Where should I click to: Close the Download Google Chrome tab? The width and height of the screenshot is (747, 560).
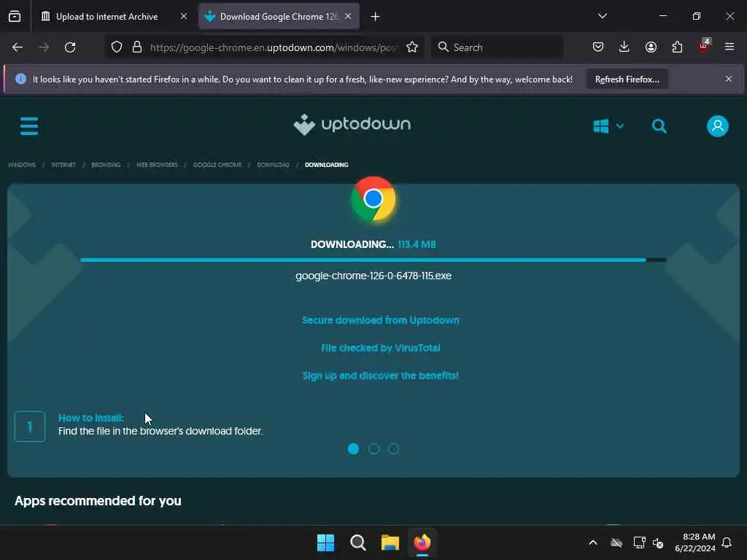click(x=348, y=17)
